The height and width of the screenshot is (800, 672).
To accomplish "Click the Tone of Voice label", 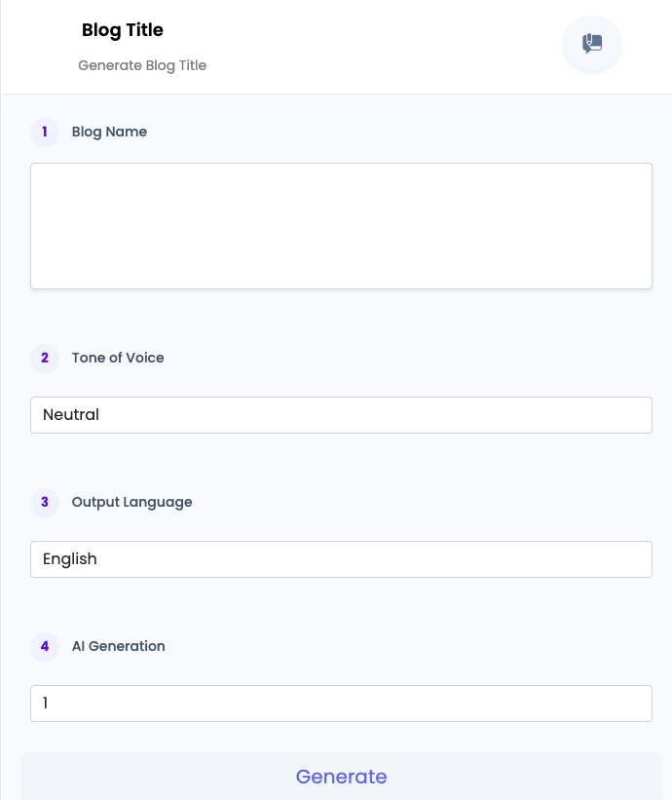I will point(118,359).
